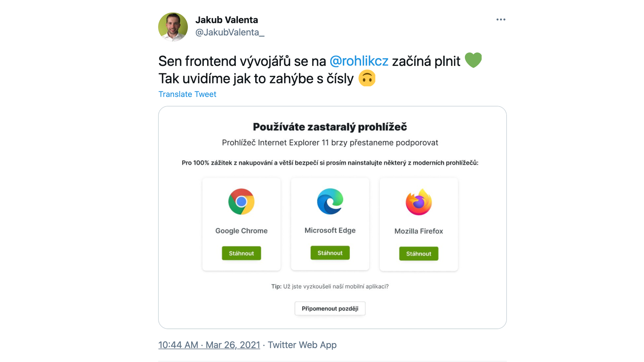Click the Používáte zastaralý prohlížeč heading

pyautogui.click(x=330, y=127)
